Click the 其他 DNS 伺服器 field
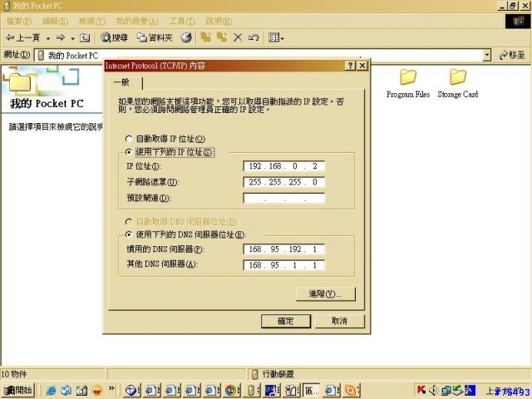The height and width of the screenshot is (399, 532). pyautogui.click(x=284, y=265)
